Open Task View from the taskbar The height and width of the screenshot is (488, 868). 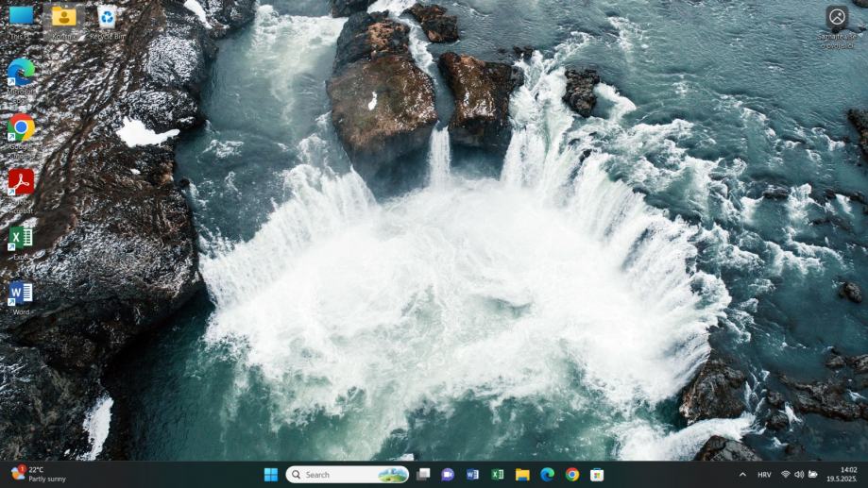(x=423, y=475)
